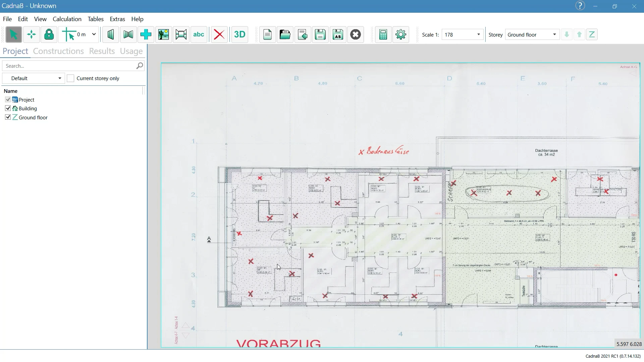This screenshot has height=362, width=644.
Task: Switch to the Usage tab
Action: point(131,51)
